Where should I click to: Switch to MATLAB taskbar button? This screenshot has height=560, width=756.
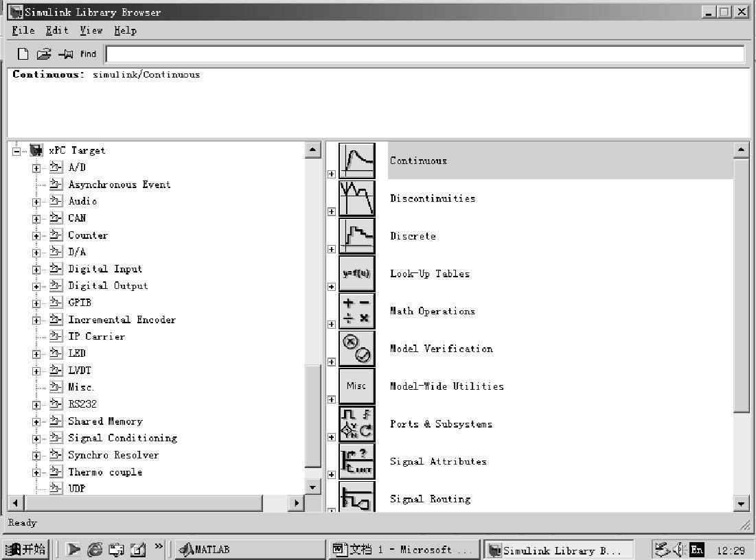250,550
